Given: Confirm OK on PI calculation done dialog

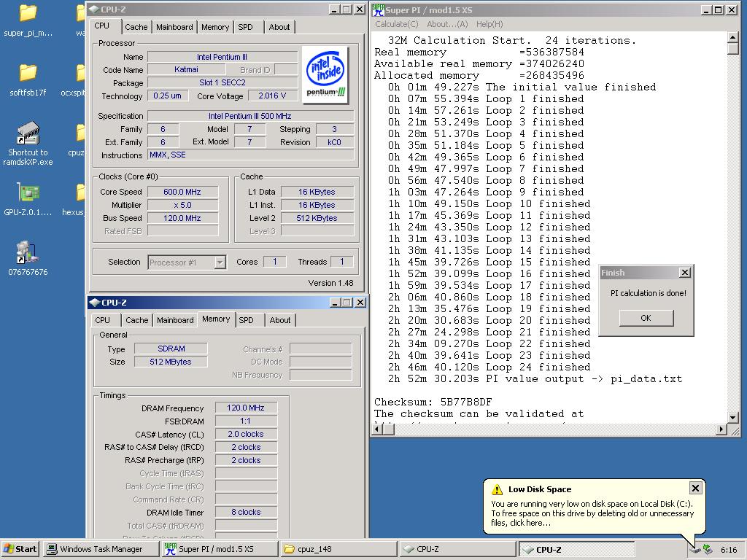Looking at the screenshot, I should 646,318.
